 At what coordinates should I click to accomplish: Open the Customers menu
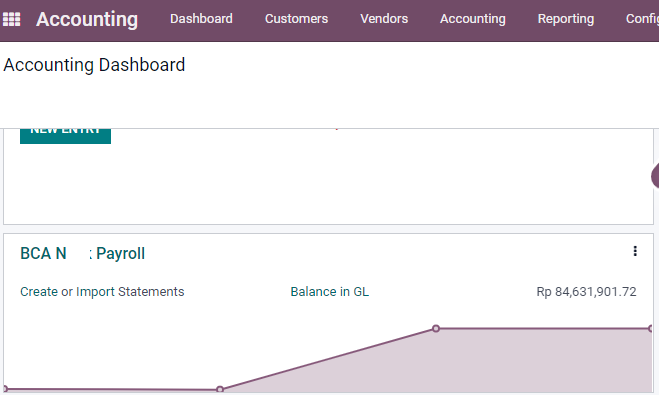[296, 18]
